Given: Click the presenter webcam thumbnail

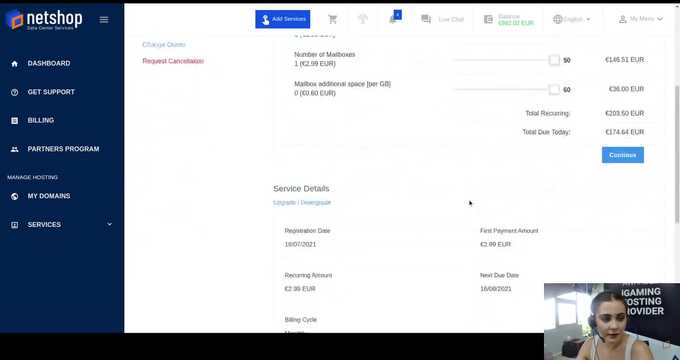Looking at the screenshot, I should coord(612,321).
